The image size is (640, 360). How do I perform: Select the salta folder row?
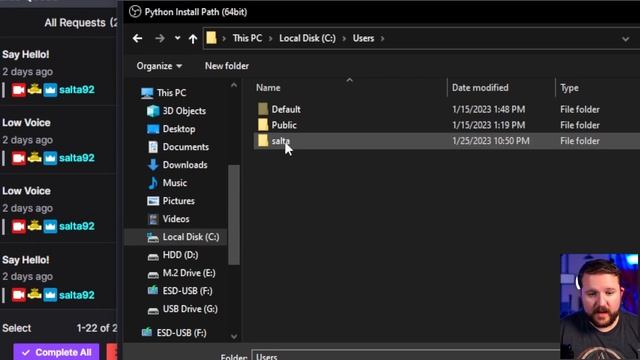[447, 141]
